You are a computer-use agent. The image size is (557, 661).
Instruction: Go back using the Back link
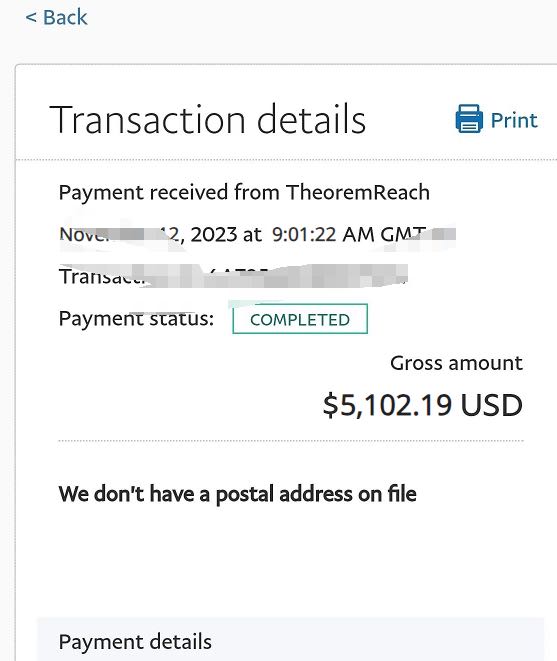coord(57,18)
